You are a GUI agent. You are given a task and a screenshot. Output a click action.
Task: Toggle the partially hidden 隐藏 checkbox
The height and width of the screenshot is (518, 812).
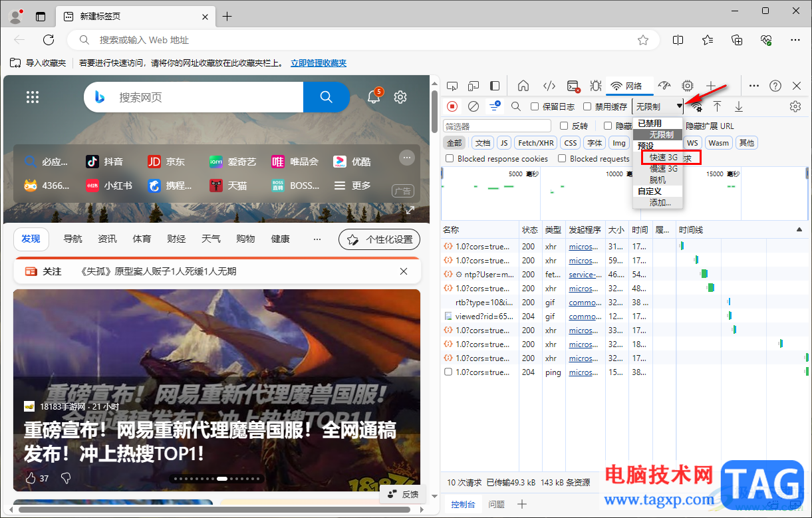(608, 126)
